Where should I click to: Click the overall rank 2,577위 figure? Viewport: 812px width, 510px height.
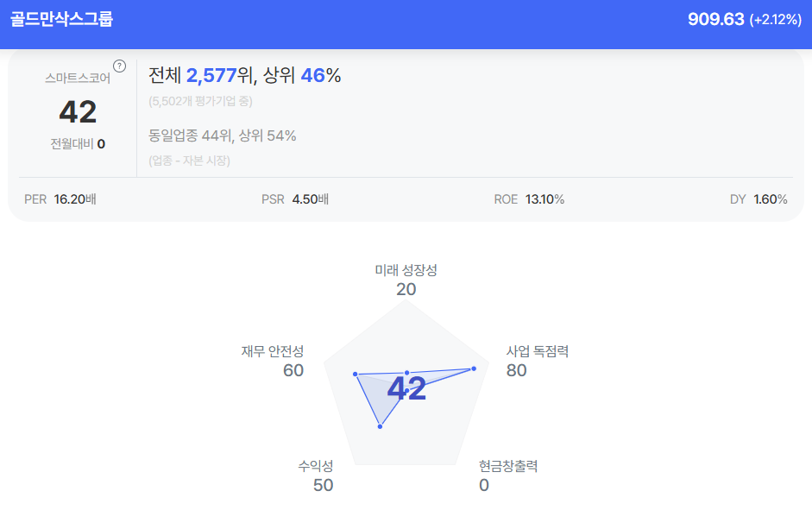(x=218, y=76)
